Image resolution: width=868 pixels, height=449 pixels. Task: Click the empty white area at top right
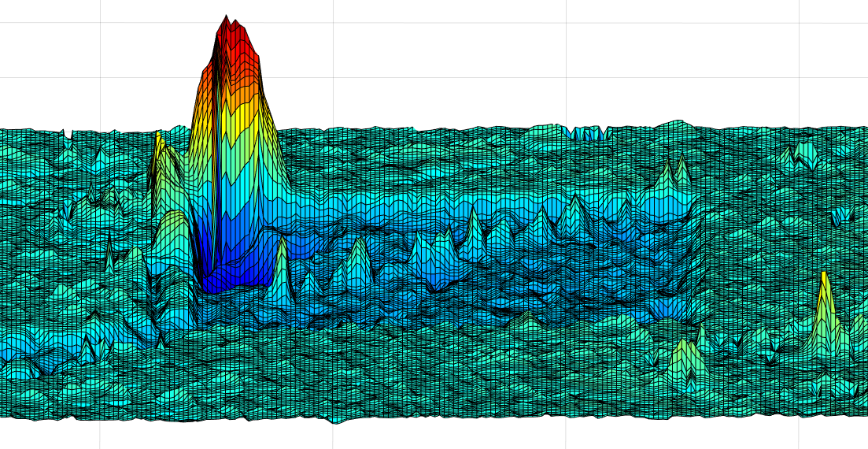click(708, 55)
